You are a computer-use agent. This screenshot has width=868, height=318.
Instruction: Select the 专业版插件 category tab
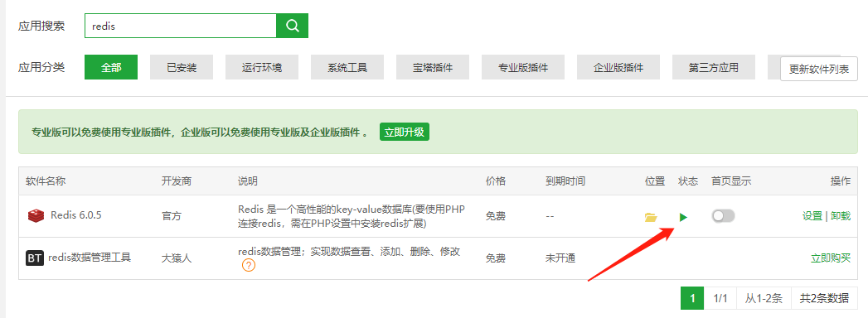[523, 67]
